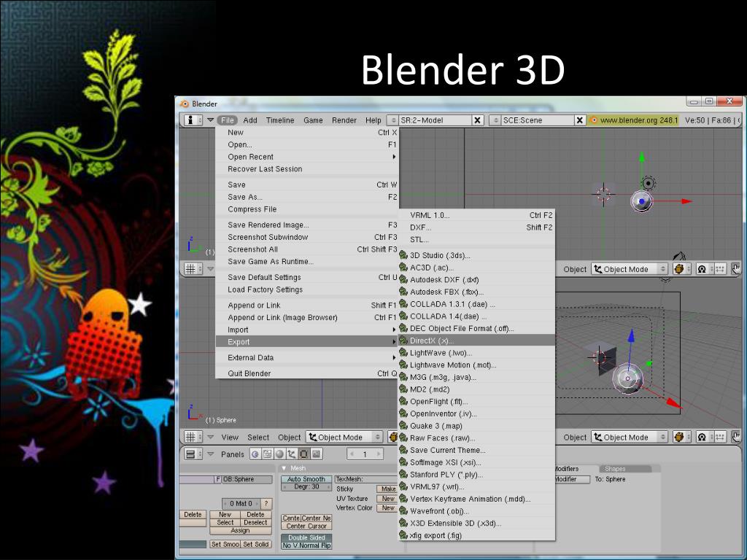Switch to Shading context sphere icon
The width and height of the screenshot is (747, 560).
279,454
